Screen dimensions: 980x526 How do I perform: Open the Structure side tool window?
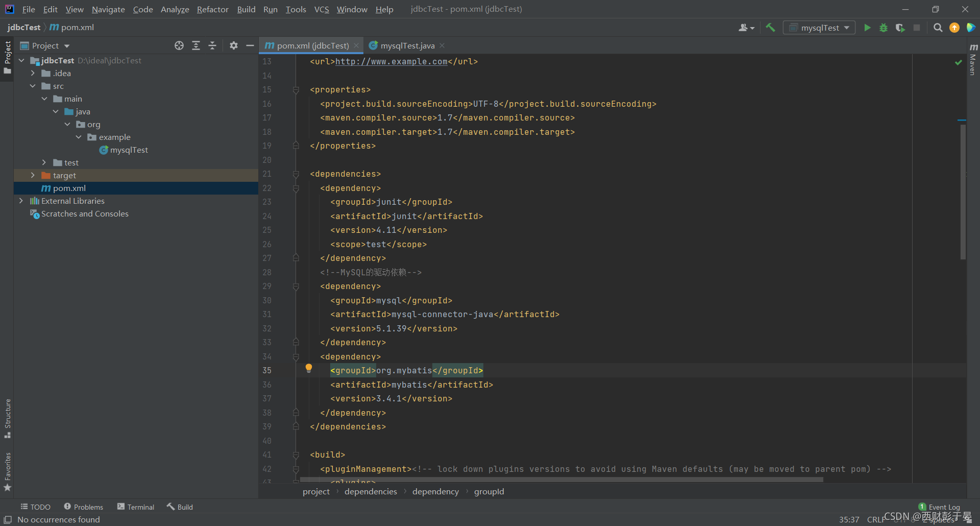tap(7, 418)
